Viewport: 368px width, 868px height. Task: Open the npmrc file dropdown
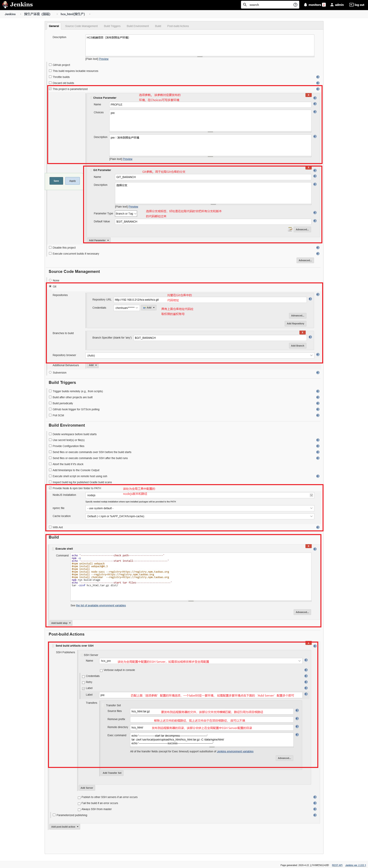(200, 508)
